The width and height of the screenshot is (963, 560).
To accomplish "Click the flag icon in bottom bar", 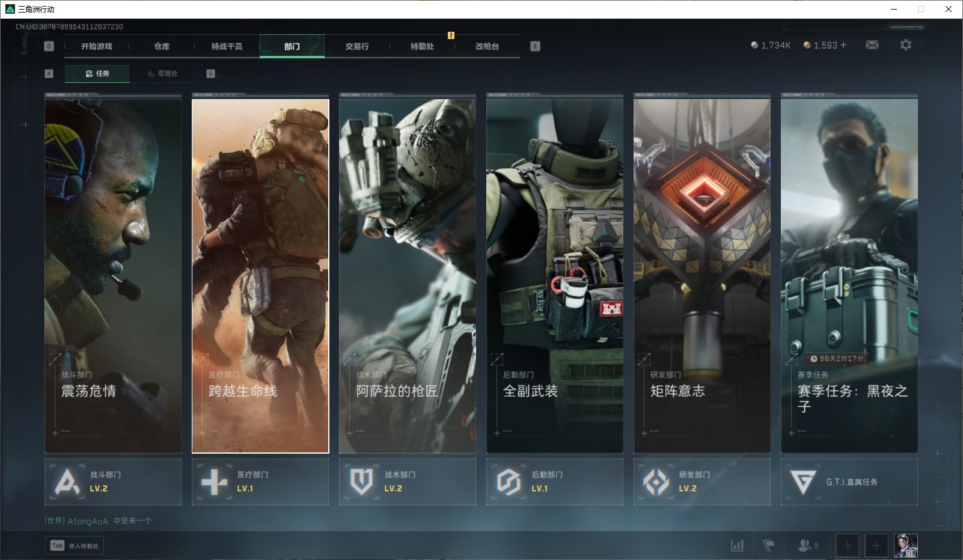I will click(768, 546).
